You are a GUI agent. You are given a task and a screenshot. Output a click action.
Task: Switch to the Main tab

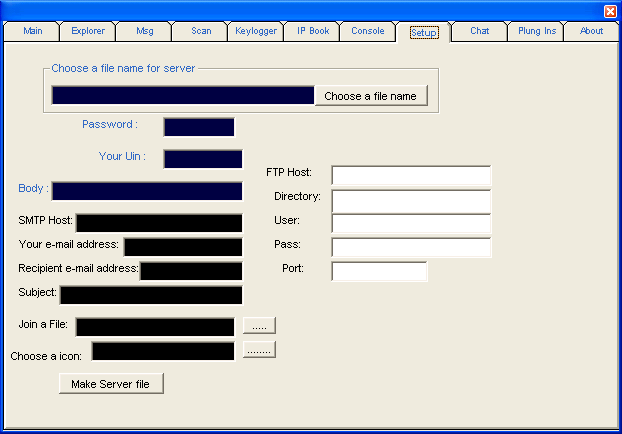pos(33,31)
